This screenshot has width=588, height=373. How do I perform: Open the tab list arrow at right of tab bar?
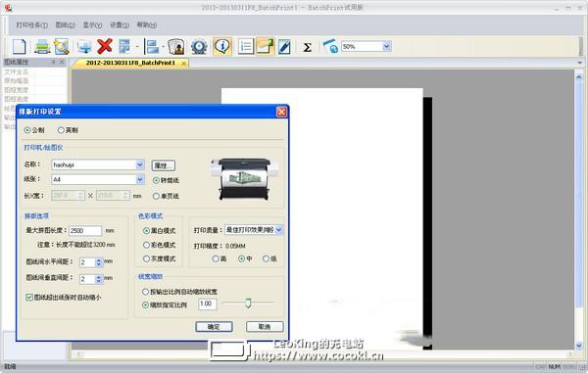coord(580,63)
